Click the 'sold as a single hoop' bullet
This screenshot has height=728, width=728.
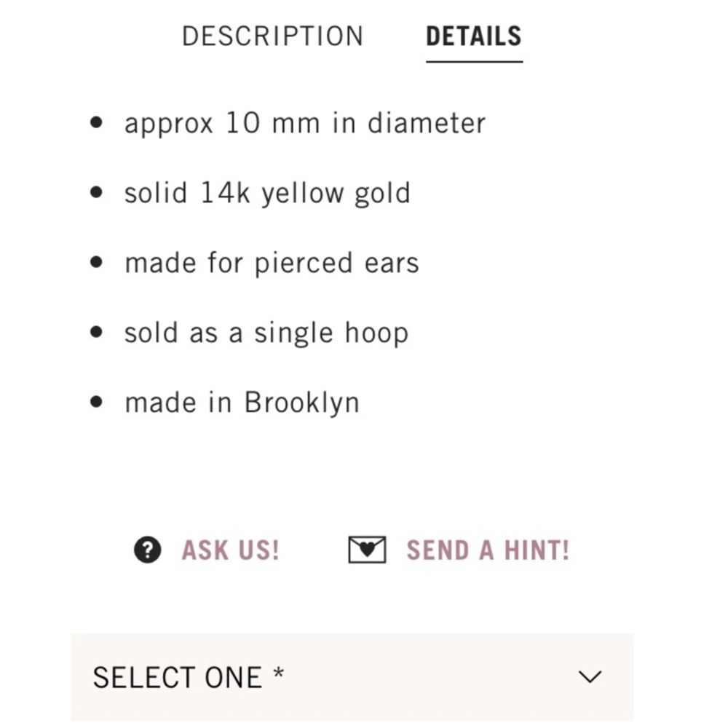pyautogui.click(x=95, y=332)
